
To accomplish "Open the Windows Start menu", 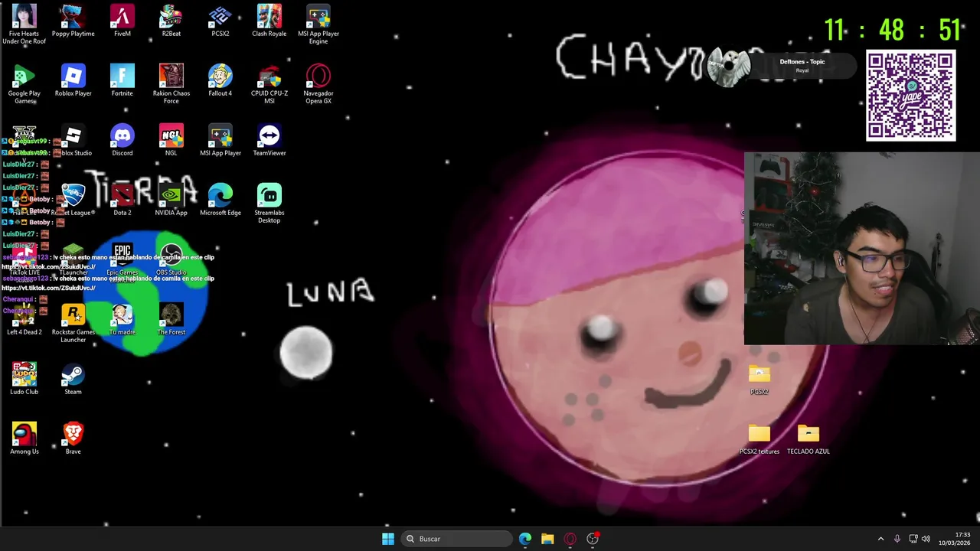I will point(388,539).
